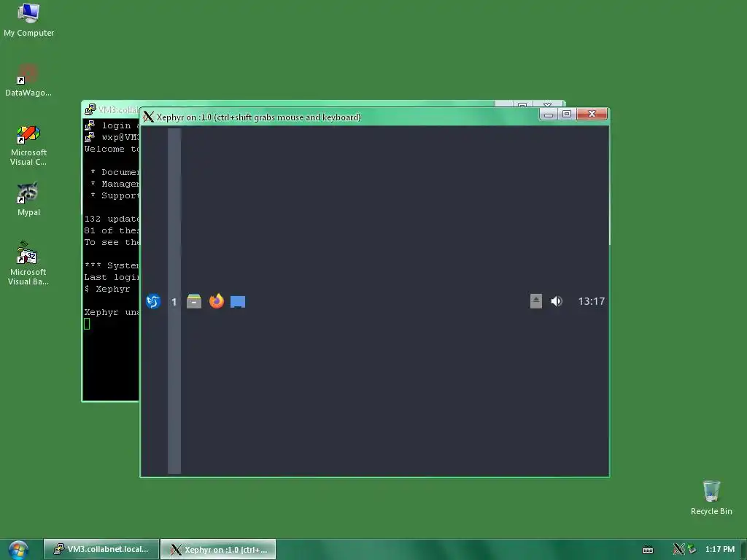
Task: Click the blue show desktop icon
Action: tap(238, 302)
